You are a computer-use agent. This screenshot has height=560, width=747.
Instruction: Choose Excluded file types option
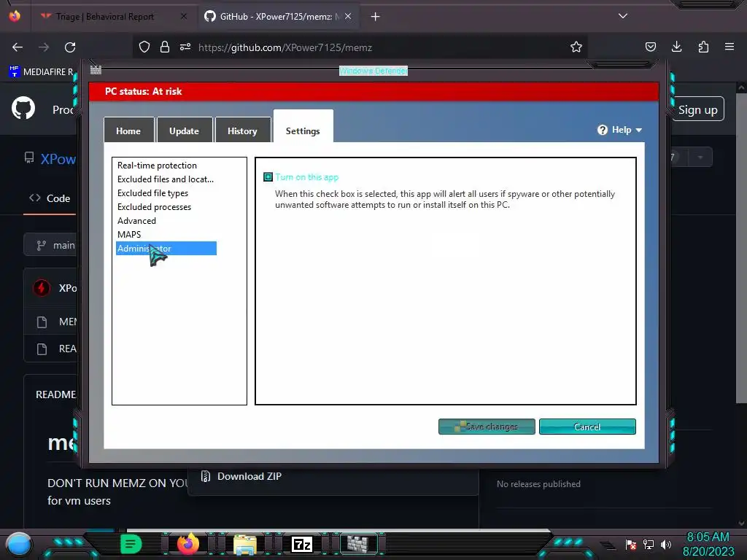tap(153, 192)
